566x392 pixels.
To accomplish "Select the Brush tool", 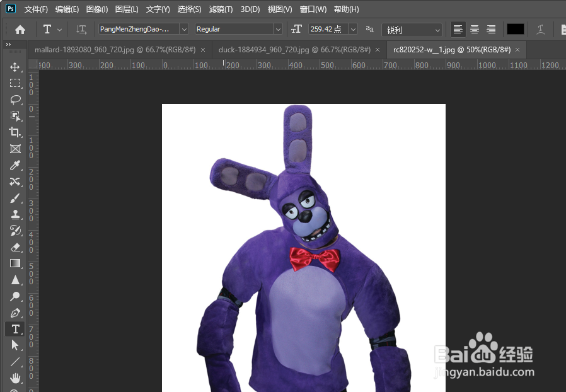I will [x=14, y=198].
